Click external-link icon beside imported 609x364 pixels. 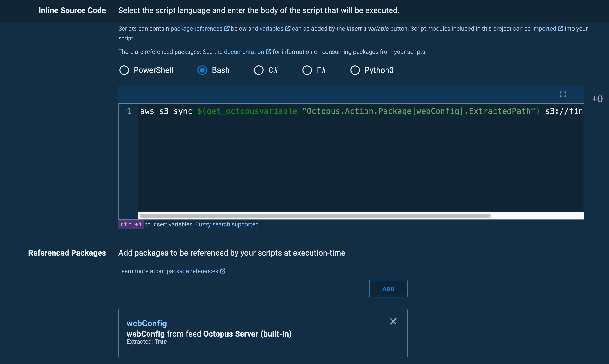pos(561,29)
